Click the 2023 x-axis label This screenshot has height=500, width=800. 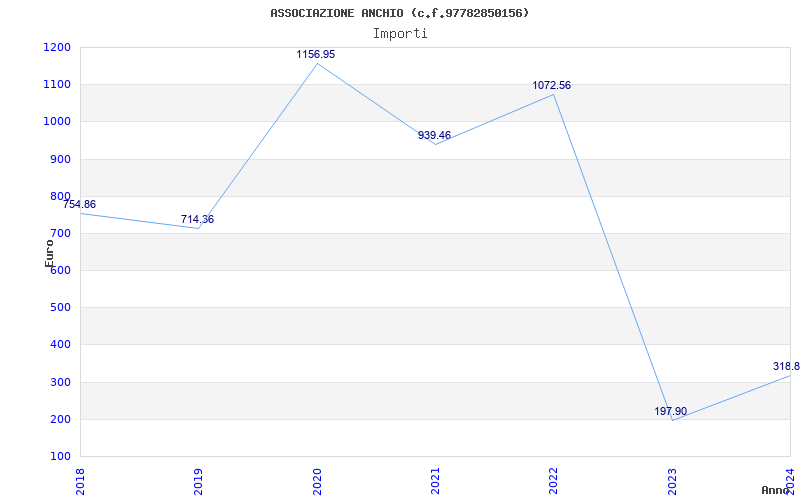[x=671, y=481]
